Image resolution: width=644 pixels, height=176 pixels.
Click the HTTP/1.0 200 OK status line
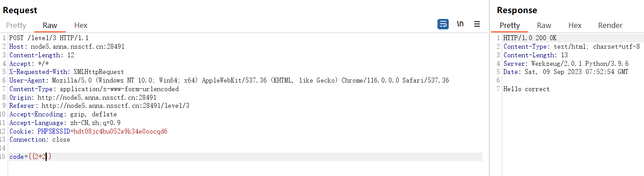pos(530,38)
